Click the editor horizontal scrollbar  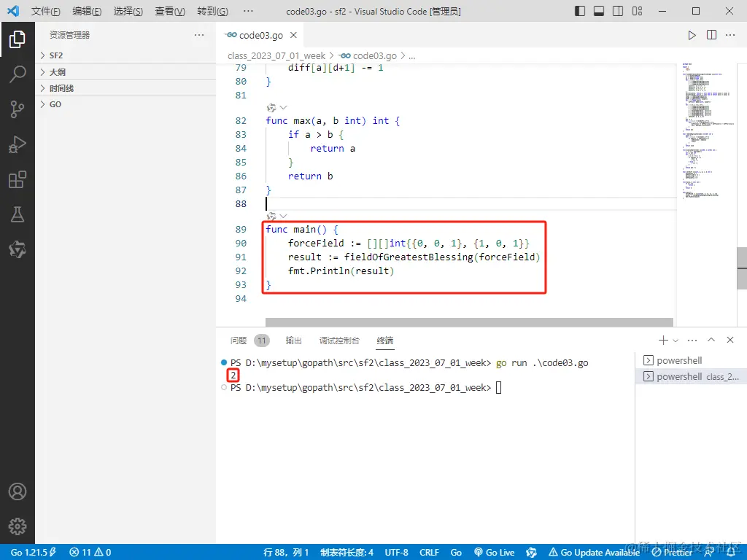[469, 322]
